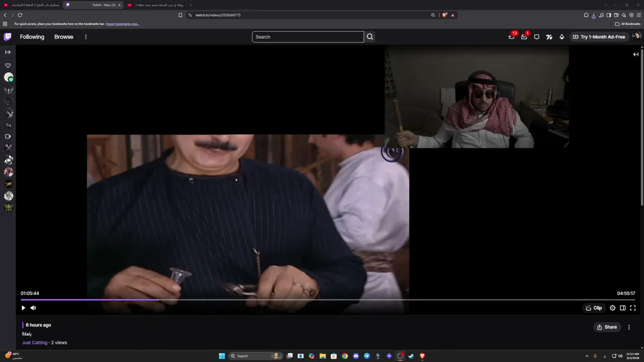This screenshot has width=644, height=362.
Task: Open the recommended channels camera icon
Action: click(8, 136)
